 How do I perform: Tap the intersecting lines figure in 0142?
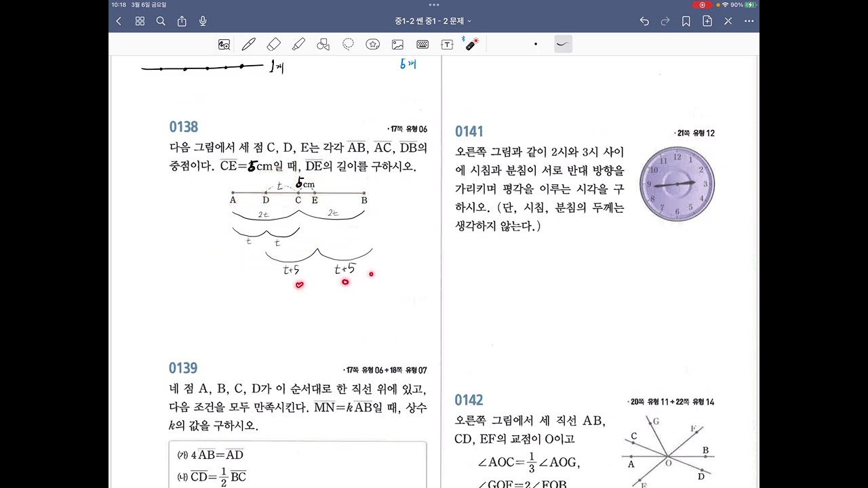668,452
